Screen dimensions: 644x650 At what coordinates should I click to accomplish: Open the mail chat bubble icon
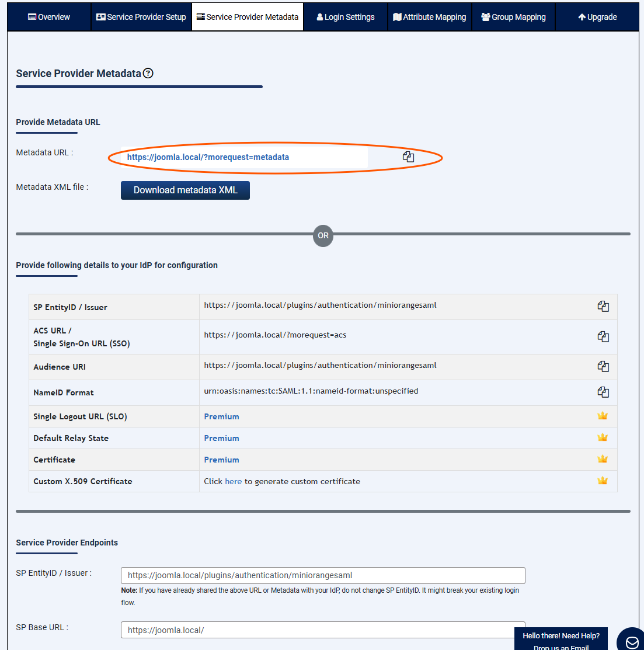tap(632, 642)
